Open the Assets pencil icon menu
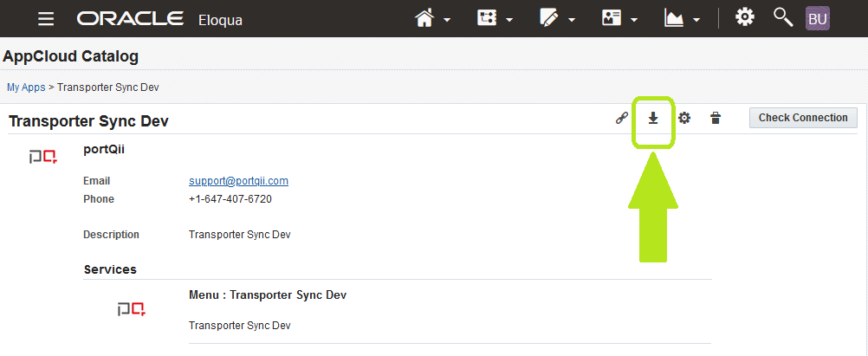 tap(548, 18)
